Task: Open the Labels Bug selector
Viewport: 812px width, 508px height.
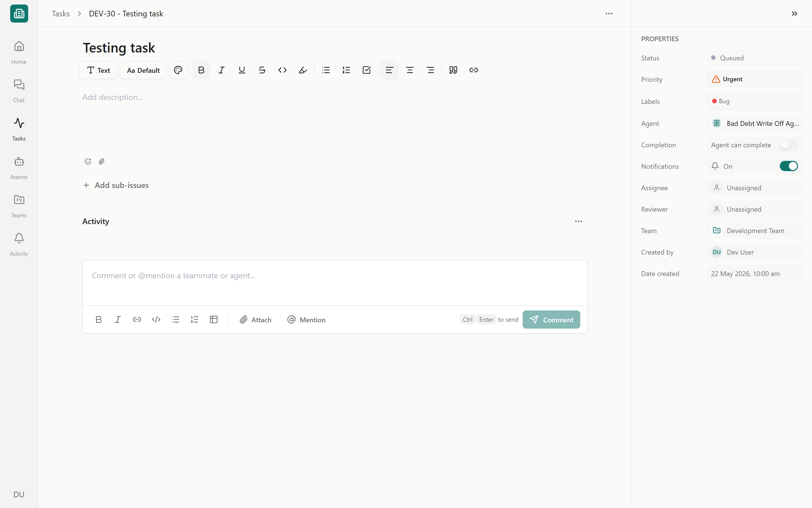Action: 754,101
